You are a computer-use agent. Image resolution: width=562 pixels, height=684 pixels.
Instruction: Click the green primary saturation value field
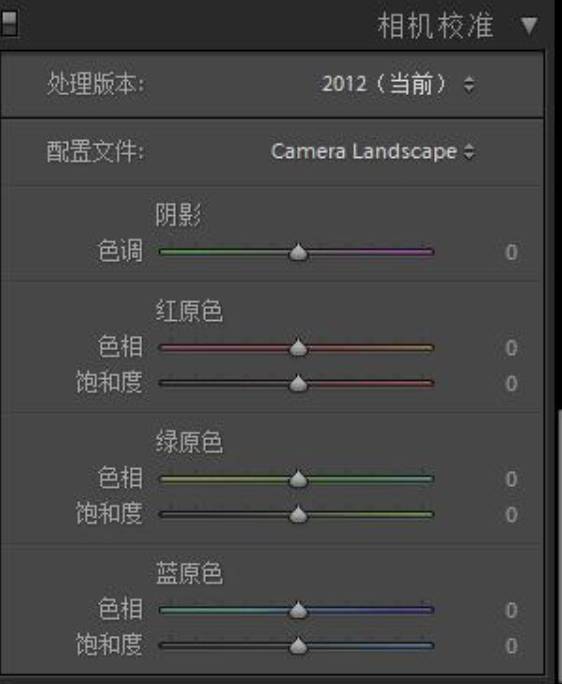[x=511, y=514]
